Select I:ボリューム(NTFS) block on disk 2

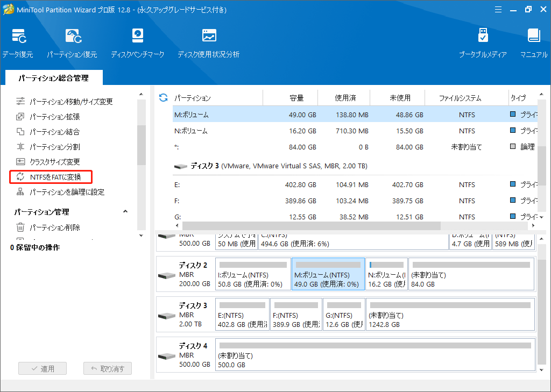(253, 274)
